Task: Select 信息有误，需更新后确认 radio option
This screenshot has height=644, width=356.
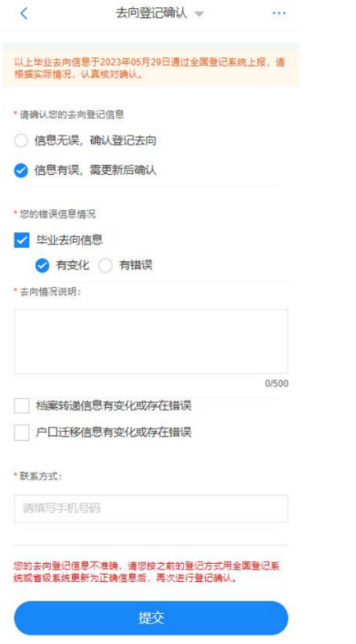Action: (21, 171)
